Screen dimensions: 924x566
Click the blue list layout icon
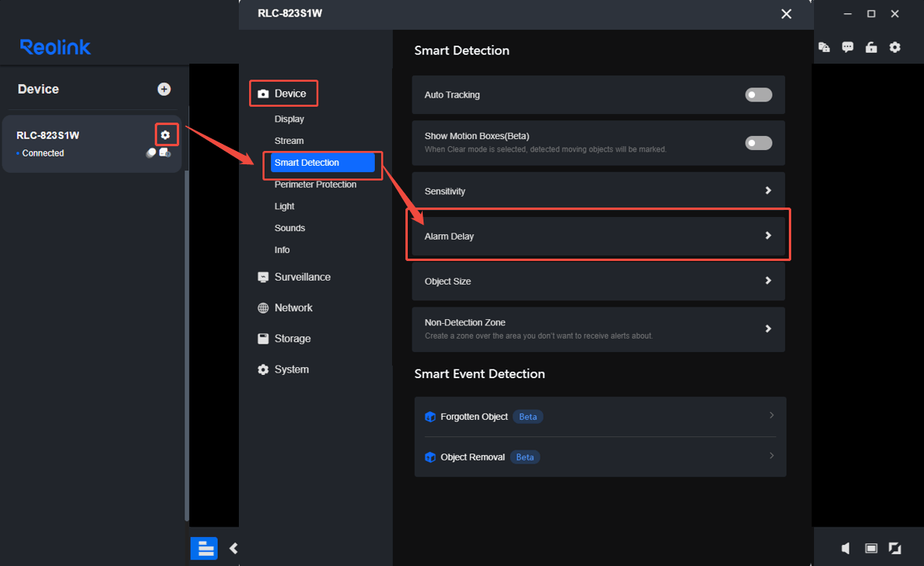pos(204,549)
